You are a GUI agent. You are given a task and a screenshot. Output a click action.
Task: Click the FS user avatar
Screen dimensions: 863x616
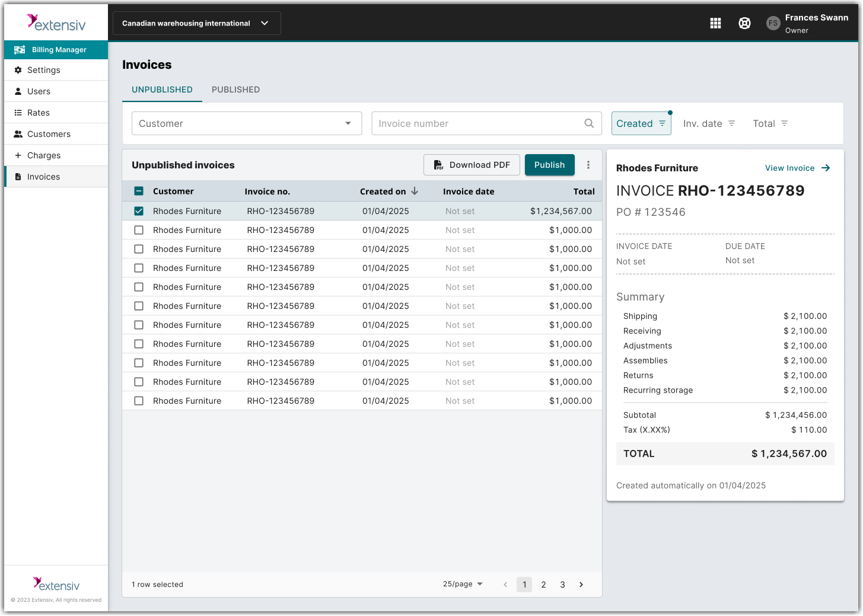click(773, 23)
